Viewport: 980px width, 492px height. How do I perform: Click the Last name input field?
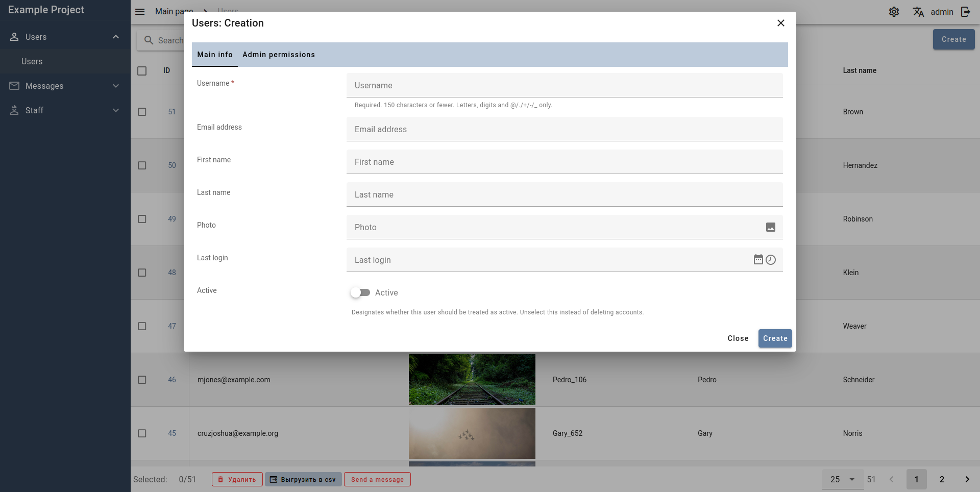tap(565, 194)
